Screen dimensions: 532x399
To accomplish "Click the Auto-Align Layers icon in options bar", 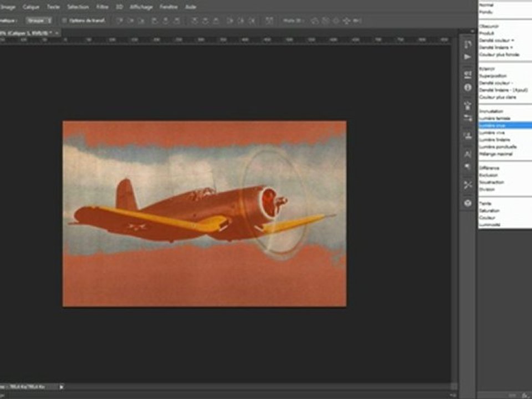I will 269,21.
